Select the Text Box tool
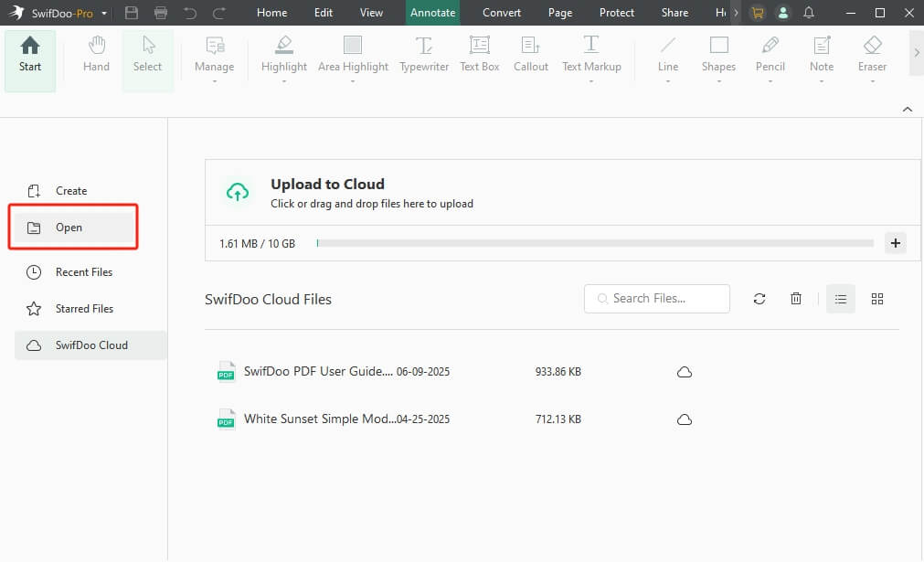Image resolution: width=924 pixels, height=562 pixels. 480,54
